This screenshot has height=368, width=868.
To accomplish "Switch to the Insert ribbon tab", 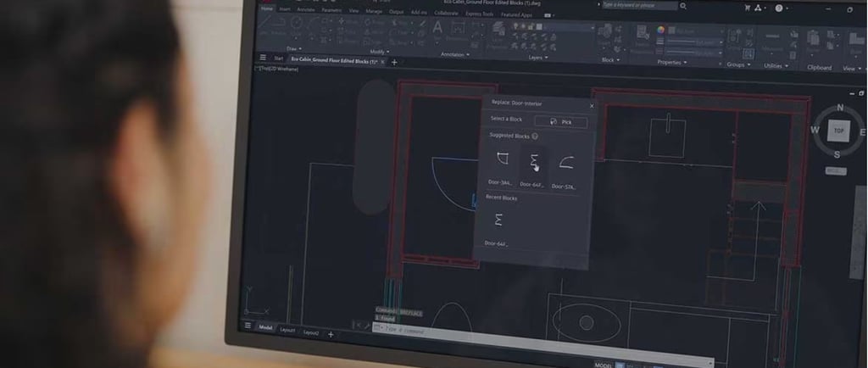I will click(285, 8).
